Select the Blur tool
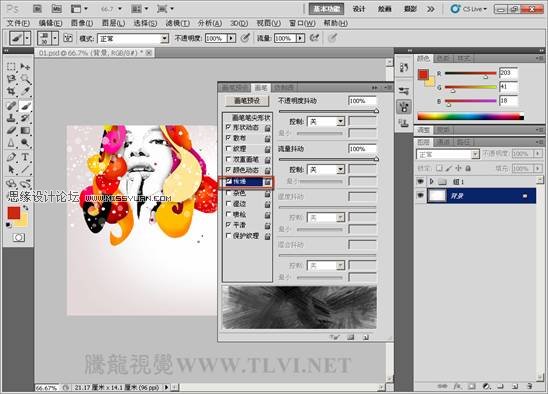548x394 pixels. pos(11,143)
